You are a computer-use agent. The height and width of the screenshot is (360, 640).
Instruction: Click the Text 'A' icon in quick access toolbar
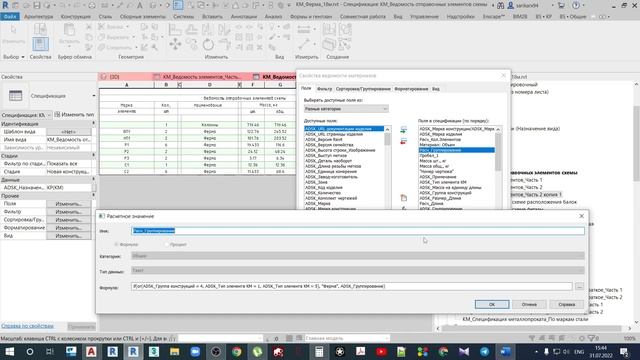point(140,5)
